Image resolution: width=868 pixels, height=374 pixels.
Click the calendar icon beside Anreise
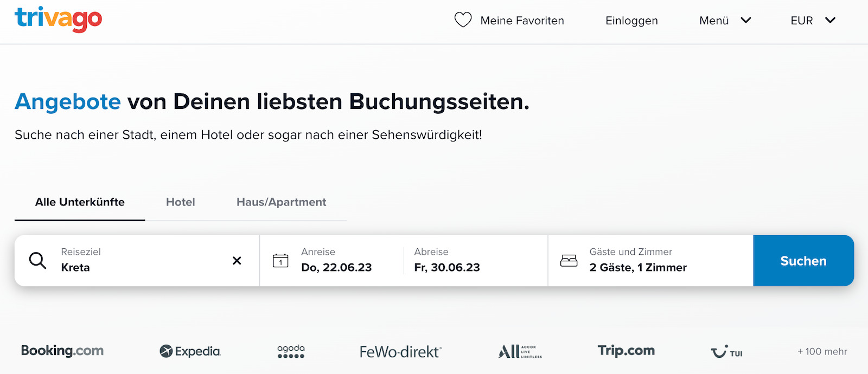280,261
